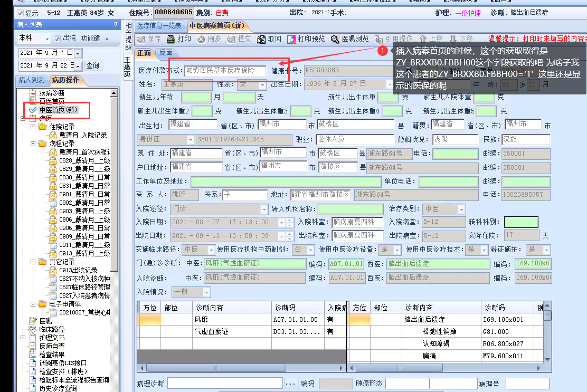587x392 pixels.
Task: Select 松弛性偏瘫 row in western table
Action: click(x=446, y=332)
